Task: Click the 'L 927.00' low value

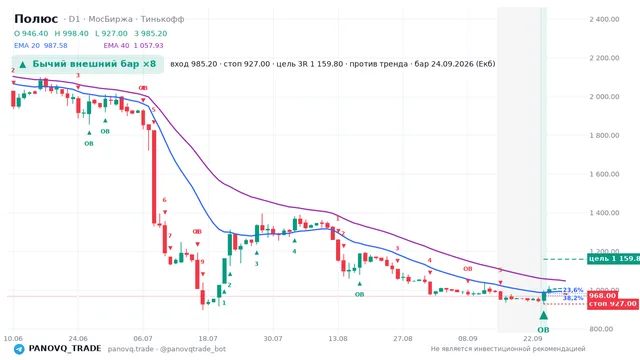Action: 111,33
